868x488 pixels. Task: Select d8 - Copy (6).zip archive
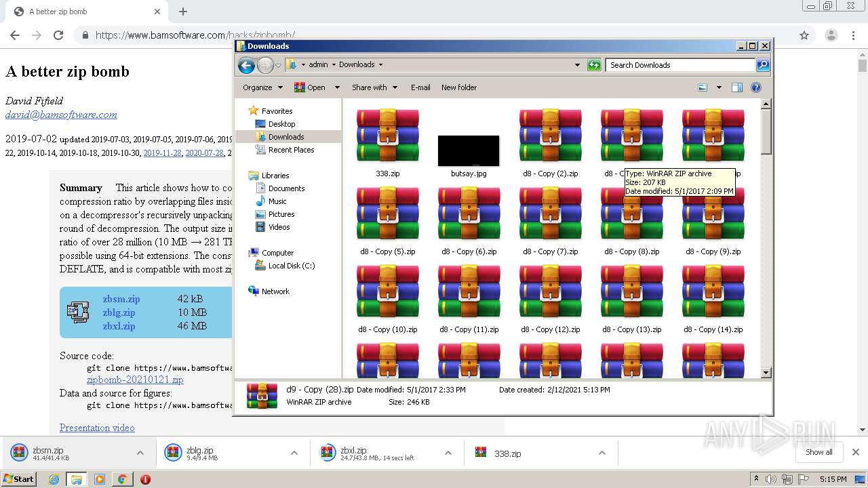point(469,222)
